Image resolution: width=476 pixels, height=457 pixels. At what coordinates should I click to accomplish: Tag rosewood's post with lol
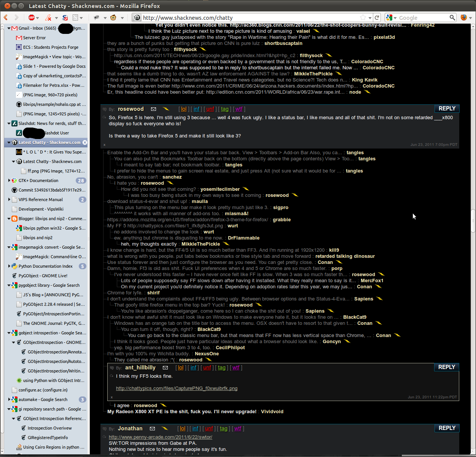pos(184,109)
